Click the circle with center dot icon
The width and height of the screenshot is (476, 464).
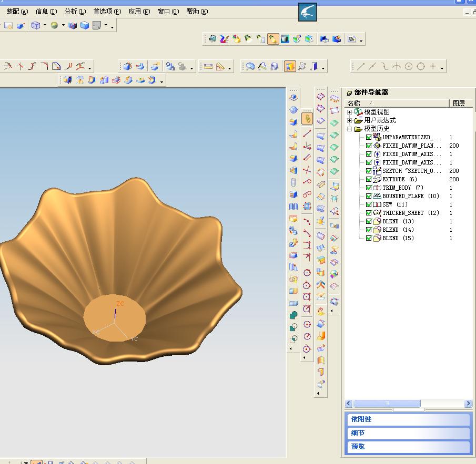point(409,66)
